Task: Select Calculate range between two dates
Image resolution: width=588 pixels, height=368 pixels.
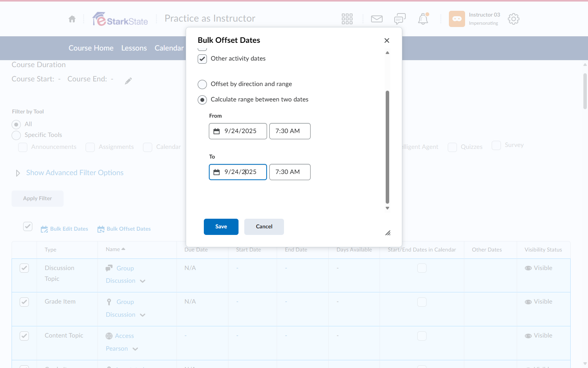Action: (202, 100)
